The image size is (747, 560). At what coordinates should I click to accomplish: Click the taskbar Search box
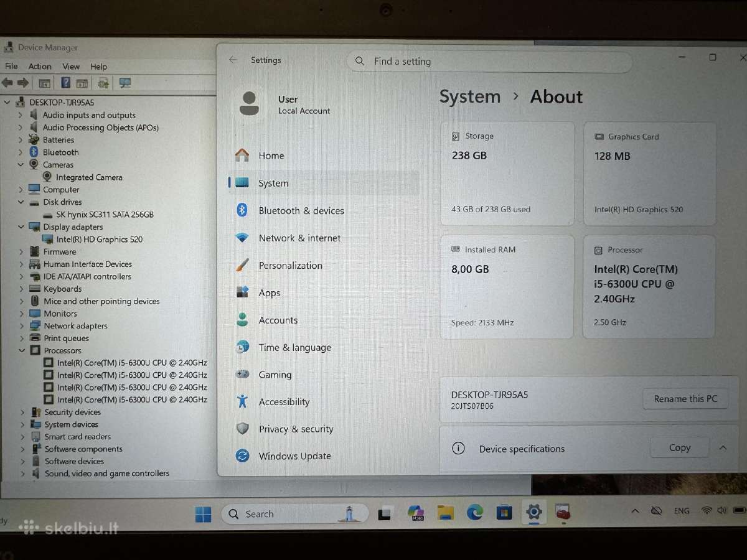295,514
